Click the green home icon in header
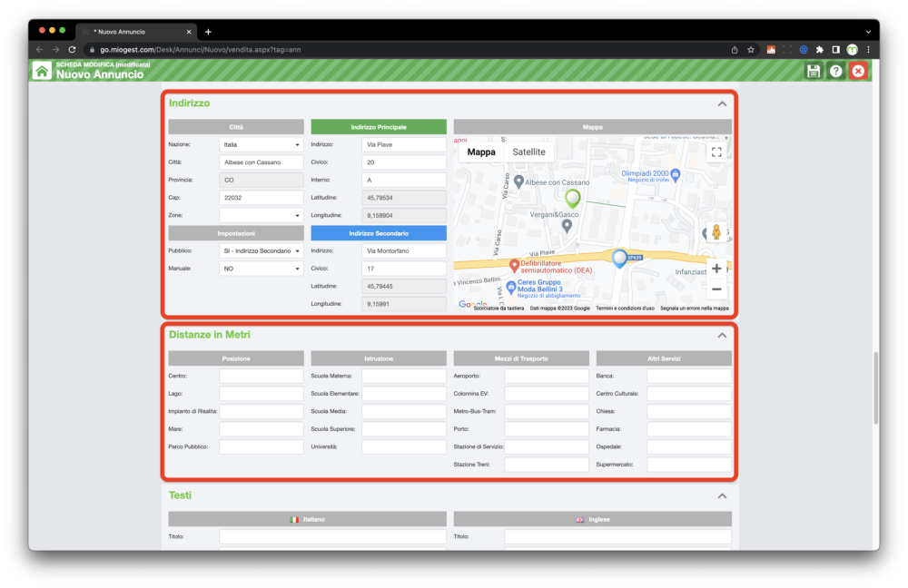Viewport: 908px width, 588px height. [42, 71]
